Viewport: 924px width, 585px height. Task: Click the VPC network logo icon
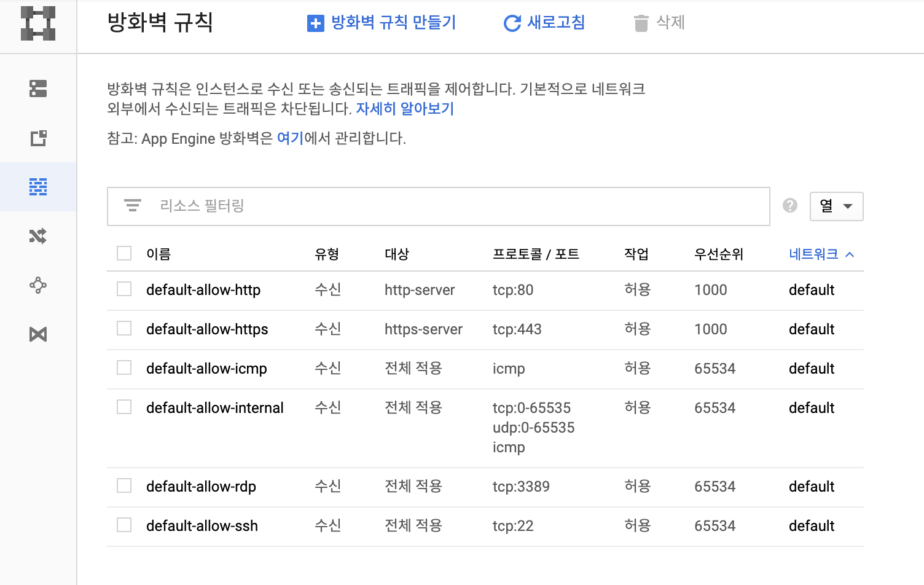click(38, 24)
